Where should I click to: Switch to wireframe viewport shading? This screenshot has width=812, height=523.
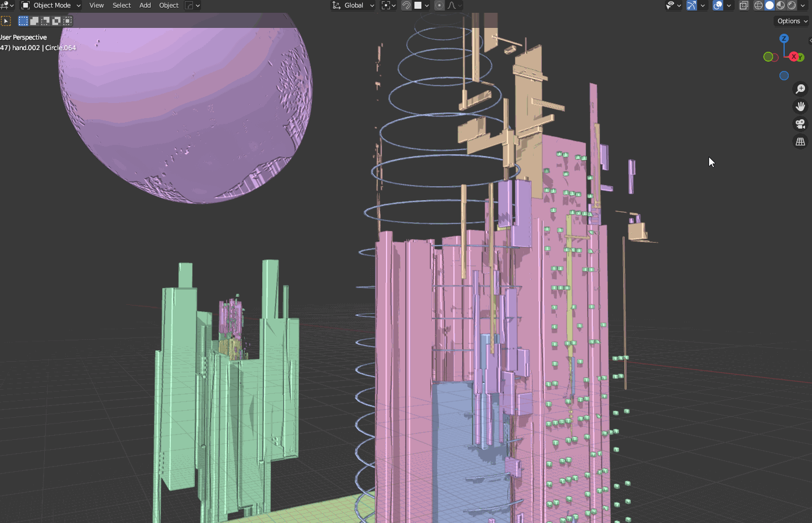[759, 5]
